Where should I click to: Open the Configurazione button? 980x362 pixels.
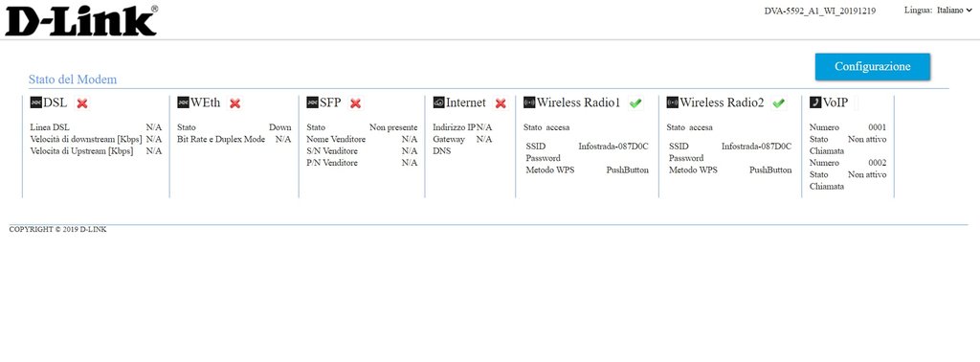873,67
